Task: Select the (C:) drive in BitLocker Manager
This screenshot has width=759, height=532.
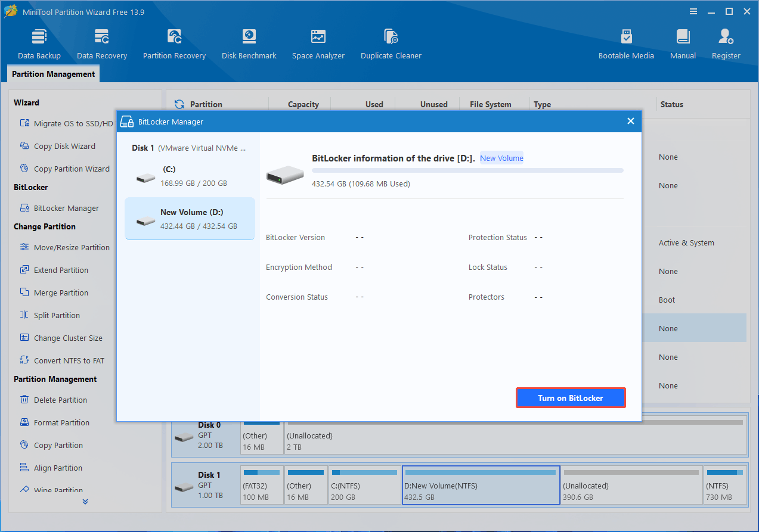Action: click(x=190, y=176)
